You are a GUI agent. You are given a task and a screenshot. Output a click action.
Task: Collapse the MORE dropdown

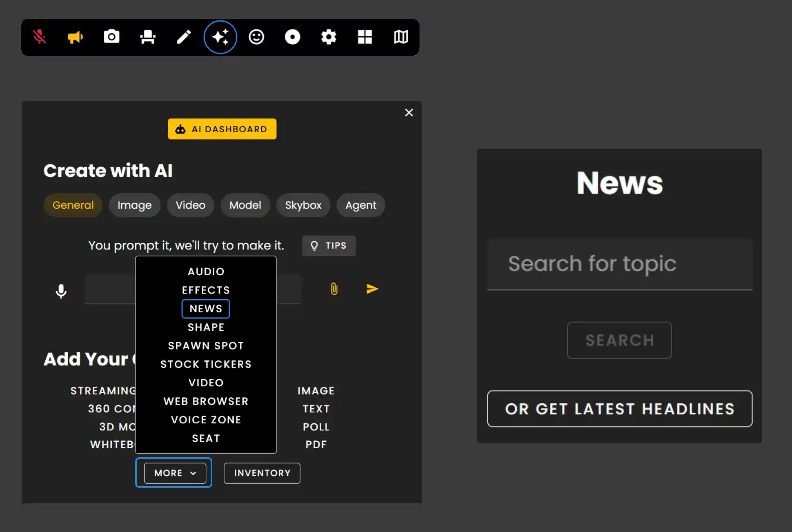(x=175, y=473)
